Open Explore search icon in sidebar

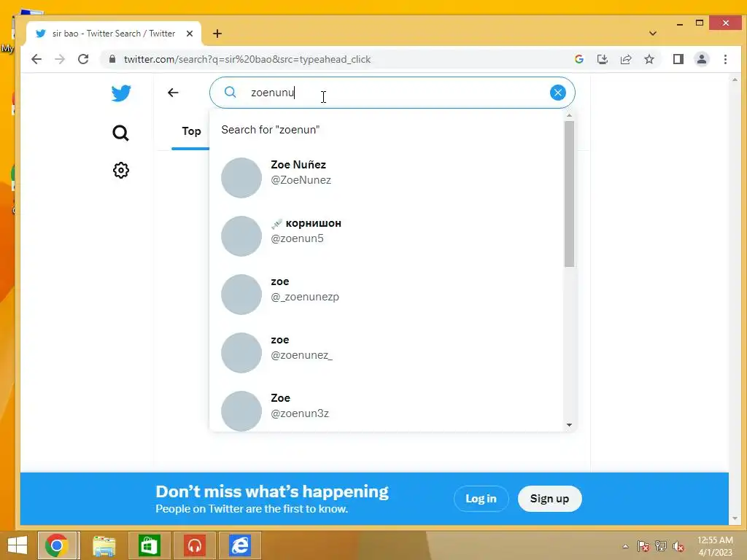pos(120,133)
